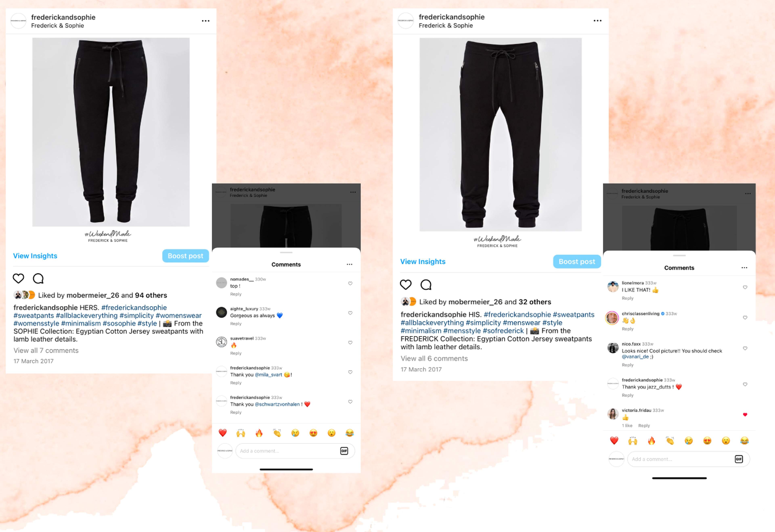Tap the clapping hands emoji in right panel
Image resolution: width=775 pixels, height=532 pixels.
point(670,441)
